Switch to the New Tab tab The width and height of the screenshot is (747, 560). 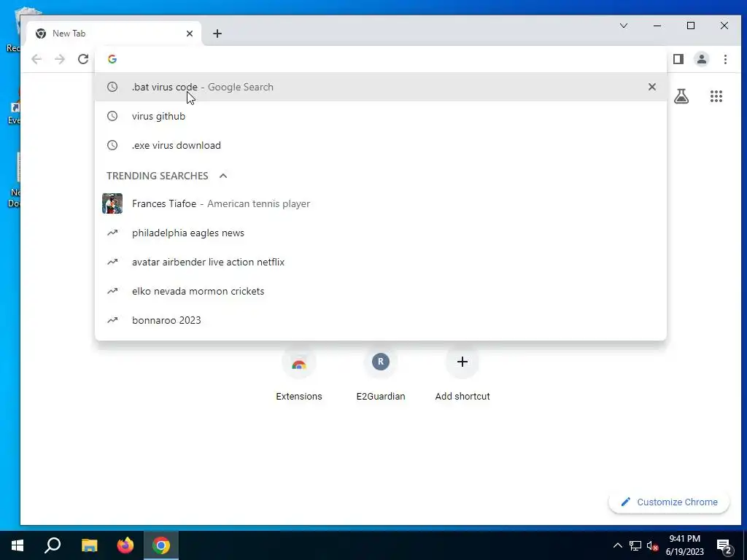point(114,34)
